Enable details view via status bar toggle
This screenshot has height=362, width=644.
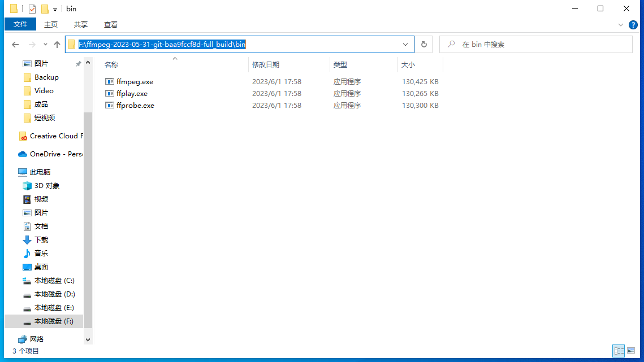click(x=619, y=351)
